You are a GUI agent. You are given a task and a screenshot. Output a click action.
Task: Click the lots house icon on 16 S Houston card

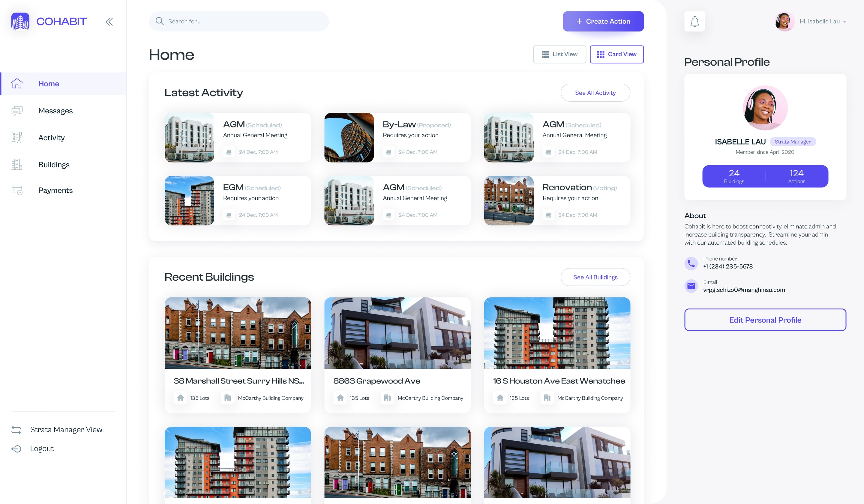click(x=500, y=398)
